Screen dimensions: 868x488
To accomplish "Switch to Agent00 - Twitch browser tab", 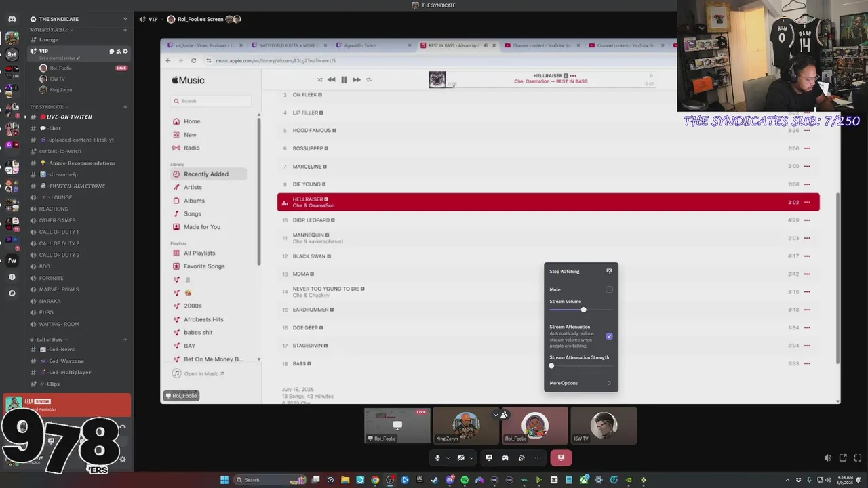I will point(375,45).
